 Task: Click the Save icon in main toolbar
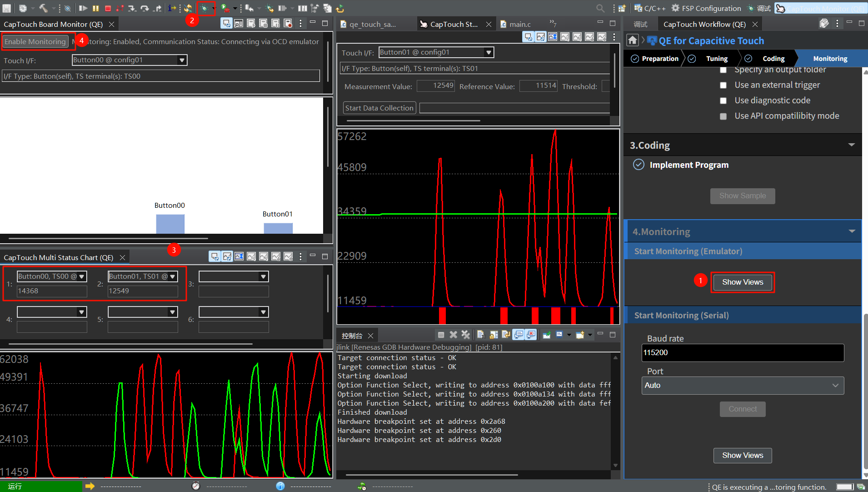point(7,8)
